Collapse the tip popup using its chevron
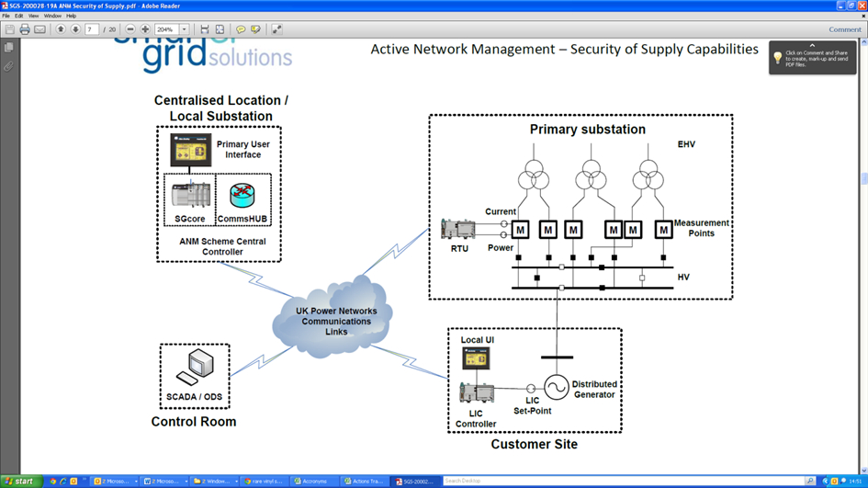The width and height of the screenshot is (868, 488). tap(812, 45)
